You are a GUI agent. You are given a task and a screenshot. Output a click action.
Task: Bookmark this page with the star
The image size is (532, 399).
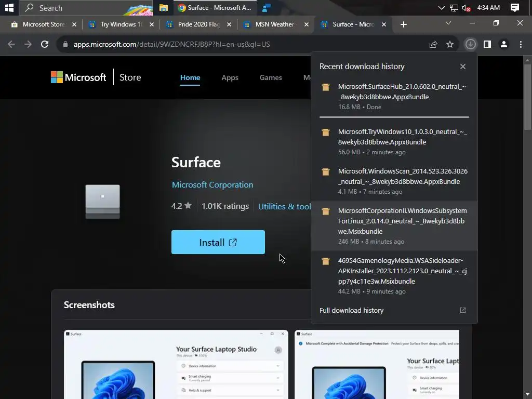[450, 44]
